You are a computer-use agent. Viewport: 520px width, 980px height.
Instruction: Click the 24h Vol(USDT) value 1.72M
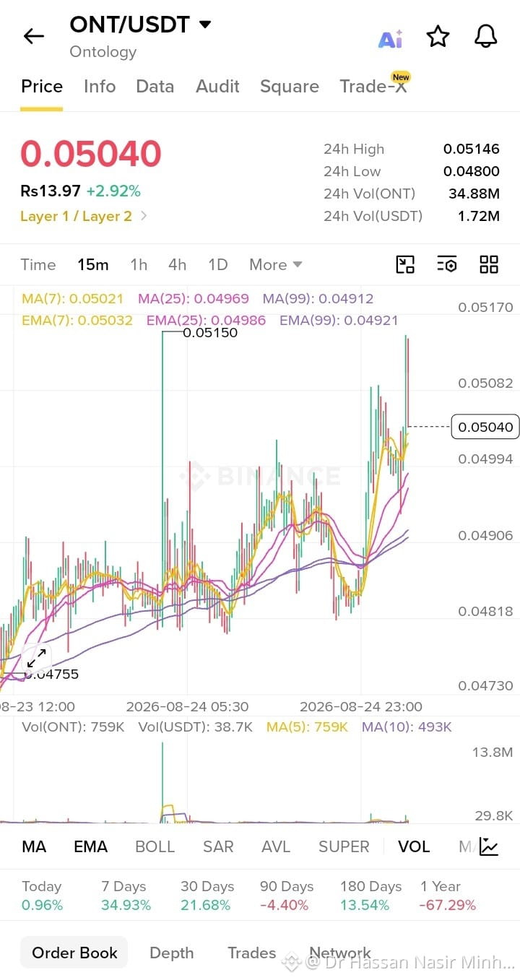click(479, 216)
